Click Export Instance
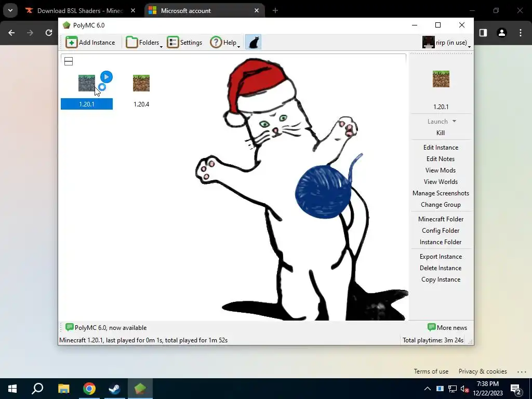Viewport: 532px width, 399px height. pos(441,257)
